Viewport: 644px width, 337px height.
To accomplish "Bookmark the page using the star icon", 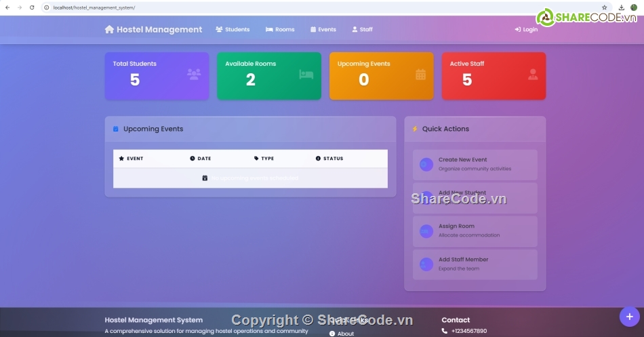I will [604, 7].
